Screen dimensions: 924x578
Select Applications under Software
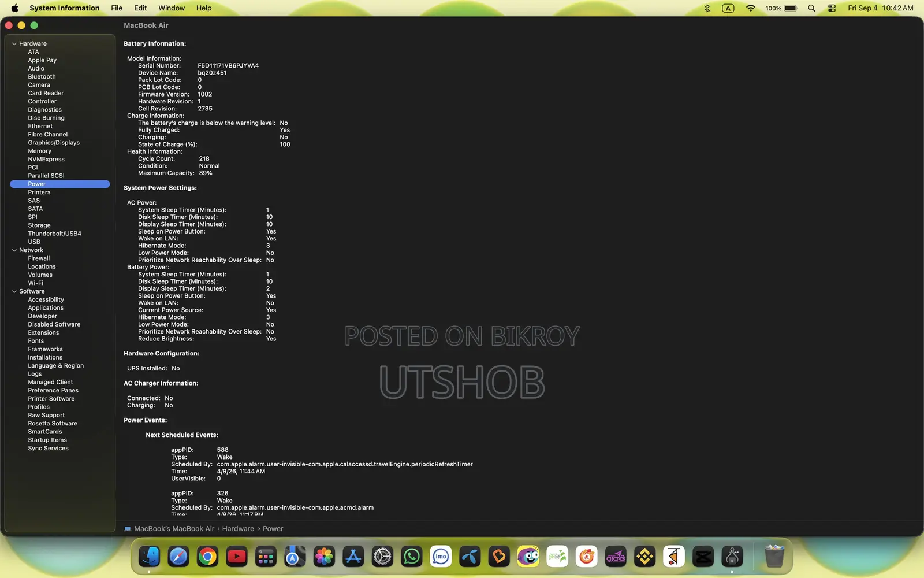(46, 308)
